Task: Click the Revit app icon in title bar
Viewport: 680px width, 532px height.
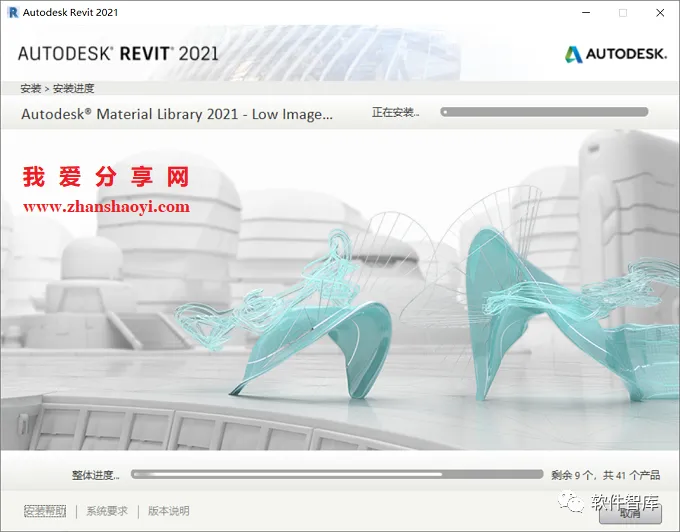Action: coord(13,13)
